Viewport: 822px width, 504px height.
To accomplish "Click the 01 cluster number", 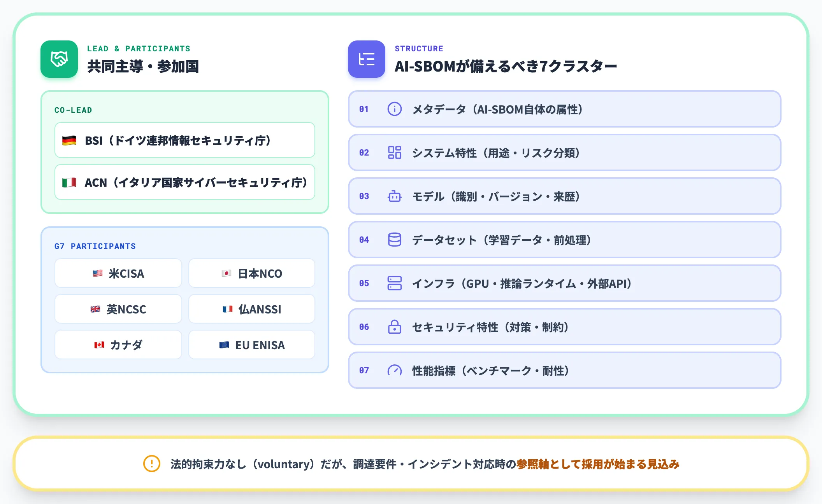I will tap(364, 109).
